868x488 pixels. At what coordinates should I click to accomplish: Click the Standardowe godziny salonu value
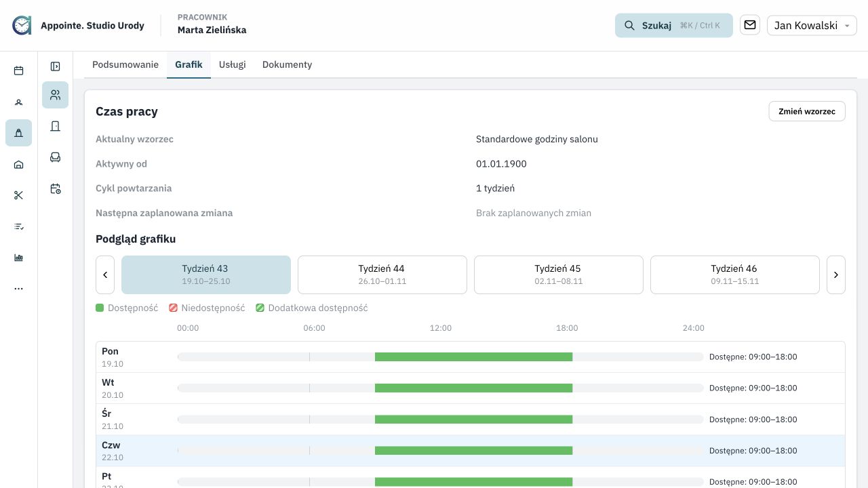[x=537, y=139]
